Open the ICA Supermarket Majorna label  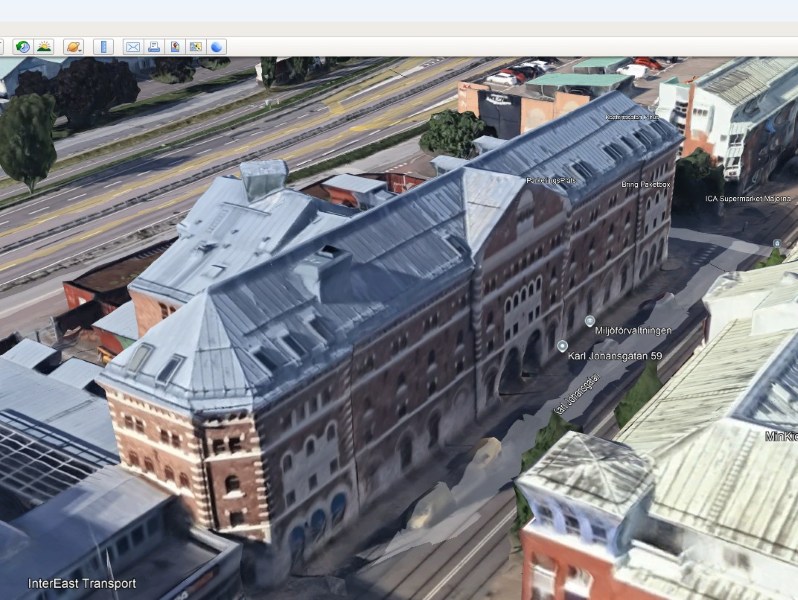[741, 198]
